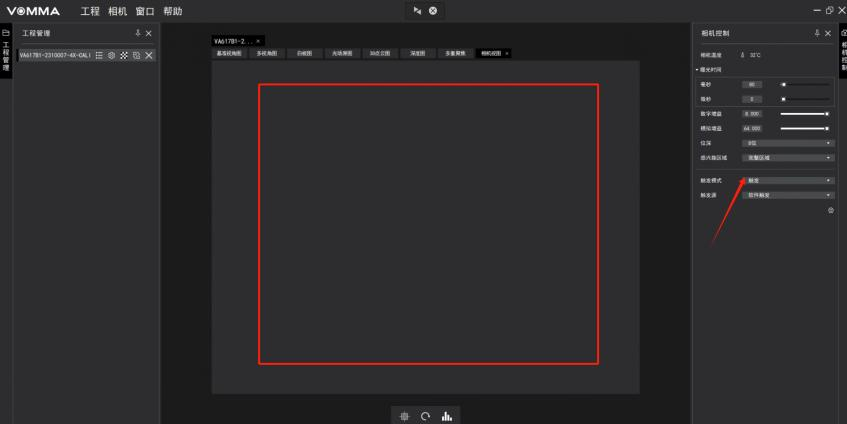Image resolution: width=847 pixels, height=424 pixels.
Task: Switch to the 白光图 tab
Action: tap(304, 53)
